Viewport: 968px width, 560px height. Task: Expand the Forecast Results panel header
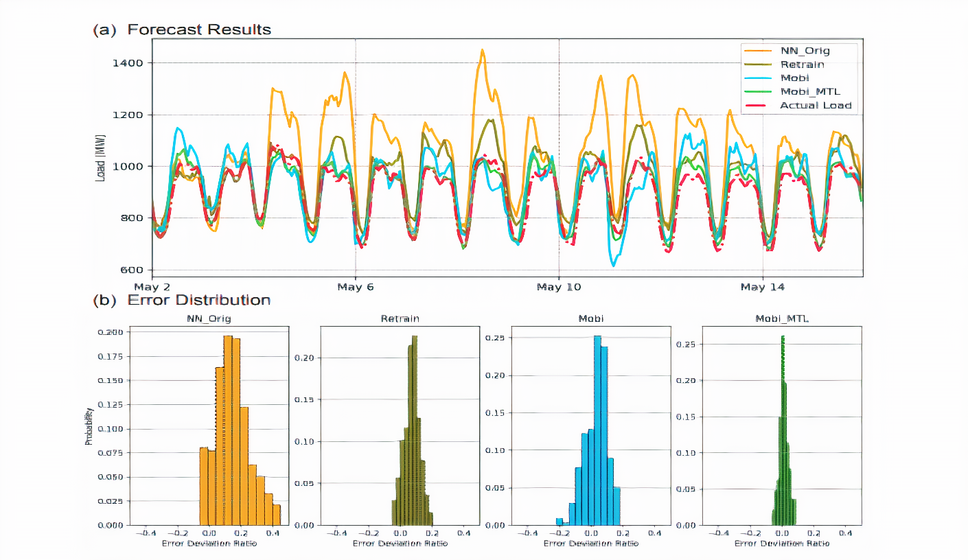182,30
